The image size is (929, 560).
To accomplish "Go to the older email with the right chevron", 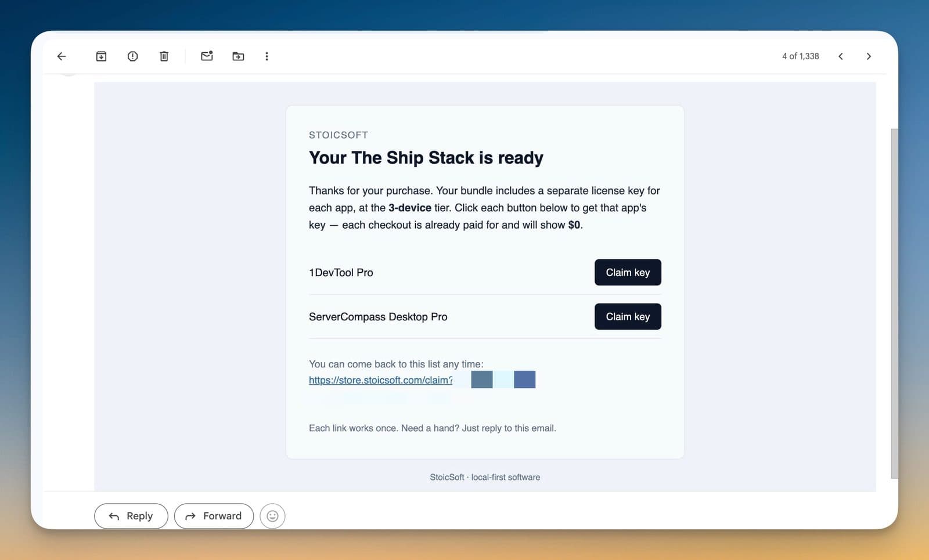I will (869, 56).
